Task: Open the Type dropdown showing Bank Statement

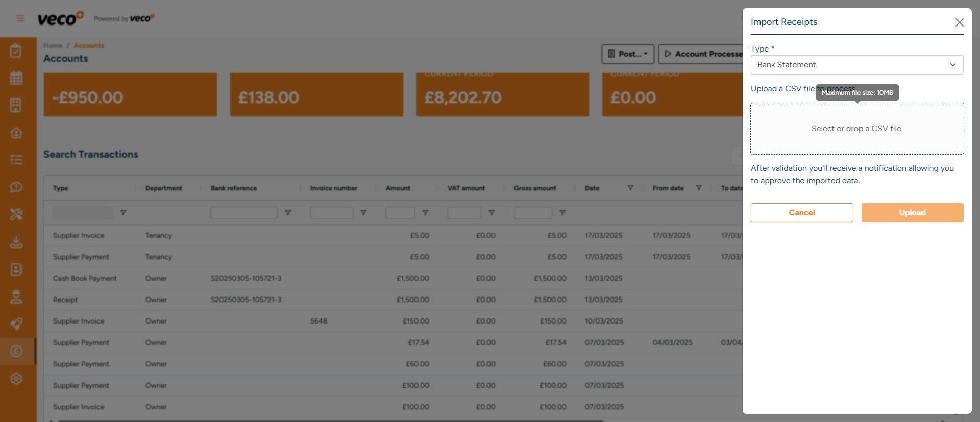Action: click(856, 65)
